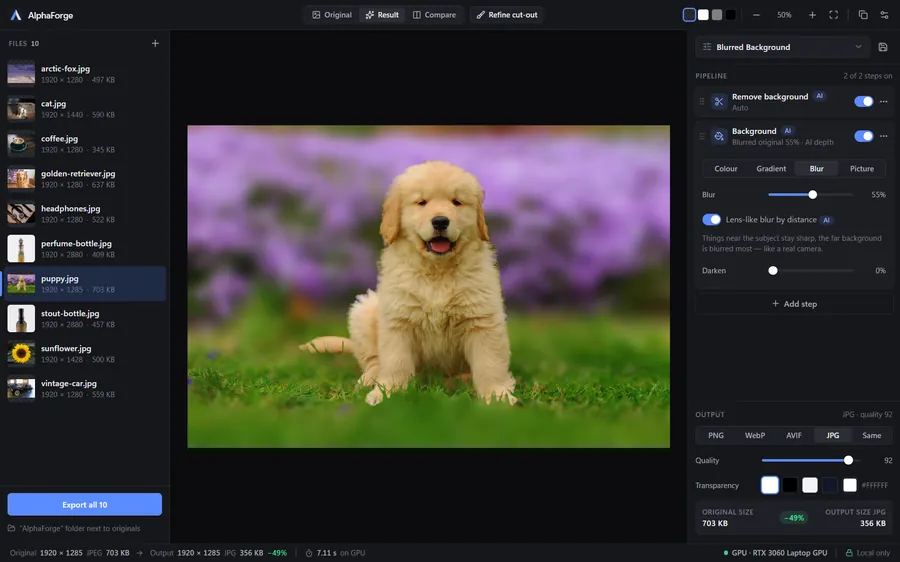Viewport: 900px width, 562px height.
Task: Click the lock icon by Local only
Action: pos(849,553)
